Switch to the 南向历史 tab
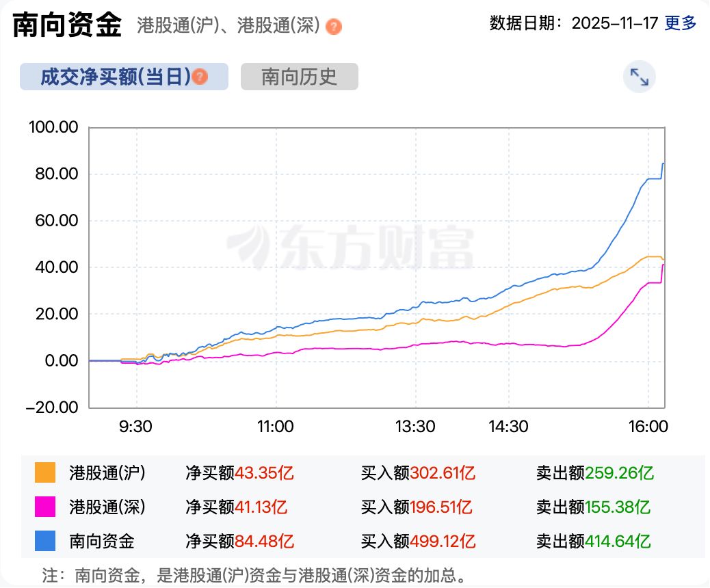The width and height of the screenshot is (710, 588). [298, 77]
